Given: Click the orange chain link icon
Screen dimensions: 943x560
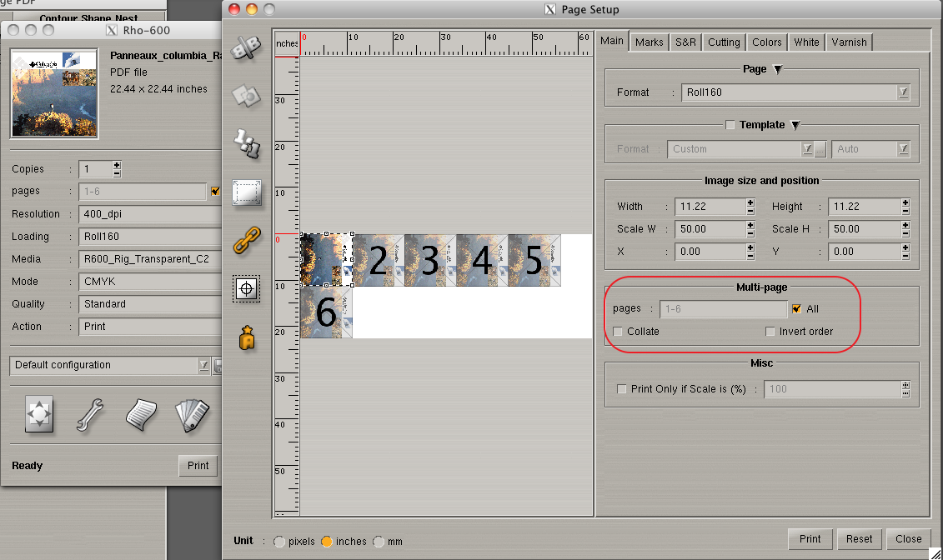Looking at the screenshot, I should pyautogui.click(x=246, y=241).
